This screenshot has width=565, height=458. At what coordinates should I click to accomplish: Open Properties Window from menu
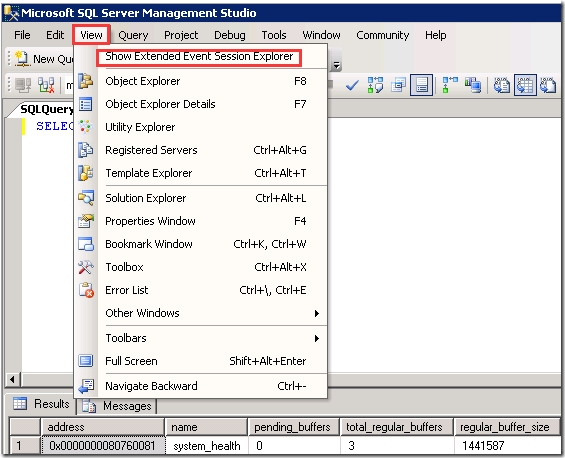point(201,221)
